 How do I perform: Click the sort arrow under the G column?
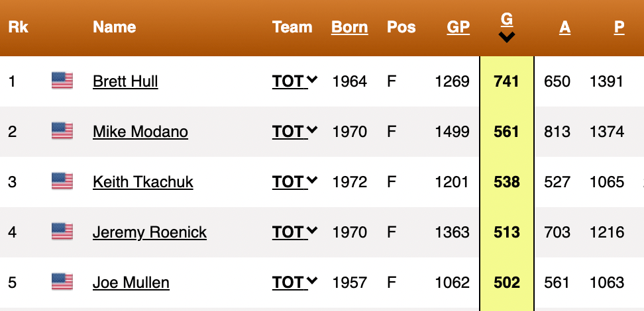[x=507, y=38]
